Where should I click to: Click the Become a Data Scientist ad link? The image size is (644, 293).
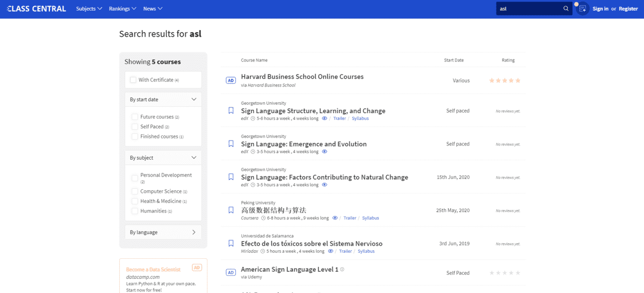point(153,269)
